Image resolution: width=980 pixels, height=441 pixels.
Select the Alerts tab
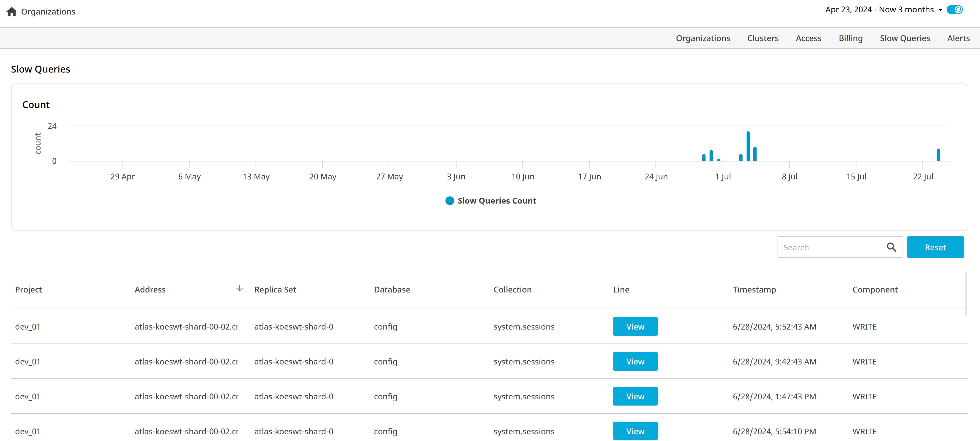pyautogui.click(x=958, y=38)
